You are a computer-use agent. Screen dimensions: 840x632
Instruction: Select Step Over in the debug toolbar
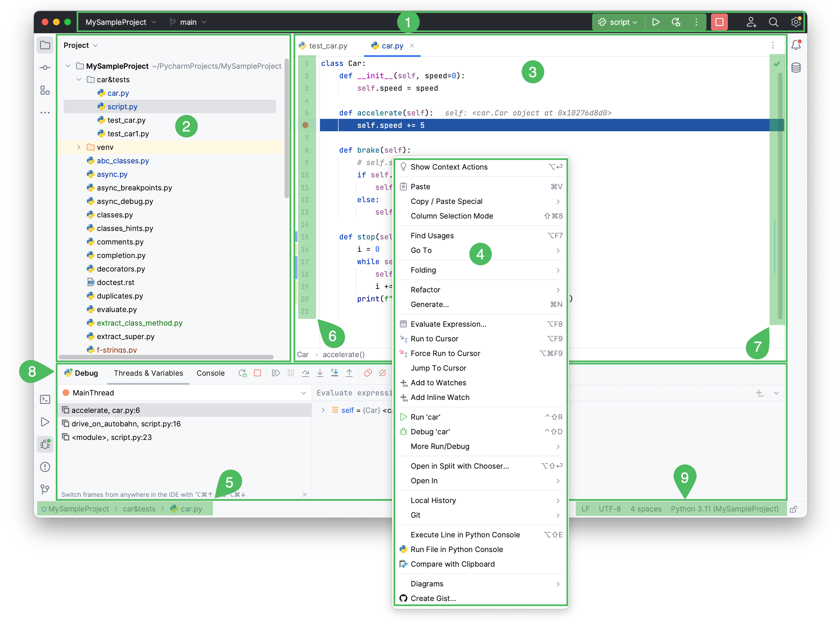click(x=305, y=373)
